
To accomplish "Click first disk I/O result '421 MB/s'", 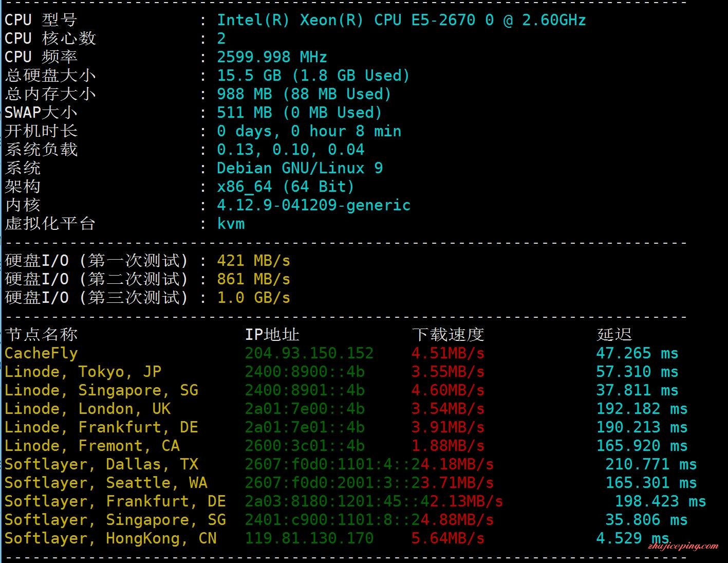I will tap(253, 261).
